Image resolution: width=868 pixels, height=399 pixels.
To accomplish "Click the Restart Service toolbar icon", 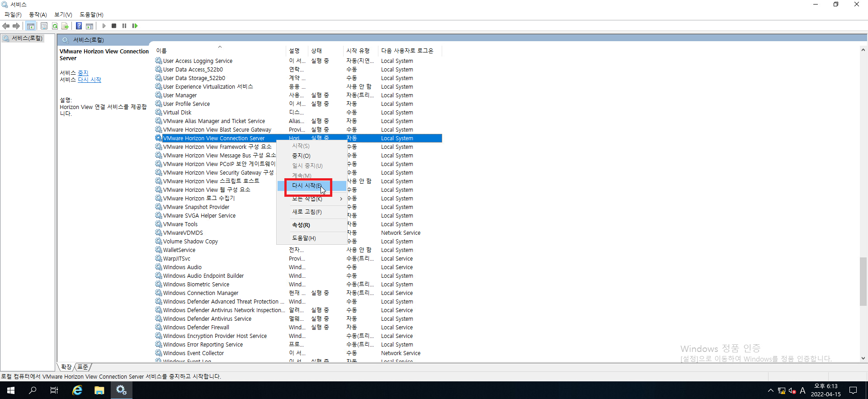I will [135, 26].
